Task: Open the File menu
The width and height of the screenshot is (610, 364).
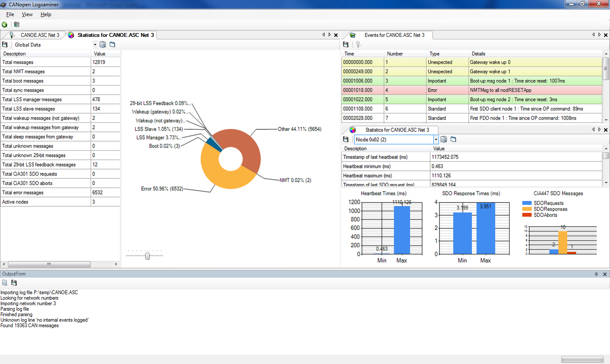Action: pyautogui.click(x=10, y=14)
